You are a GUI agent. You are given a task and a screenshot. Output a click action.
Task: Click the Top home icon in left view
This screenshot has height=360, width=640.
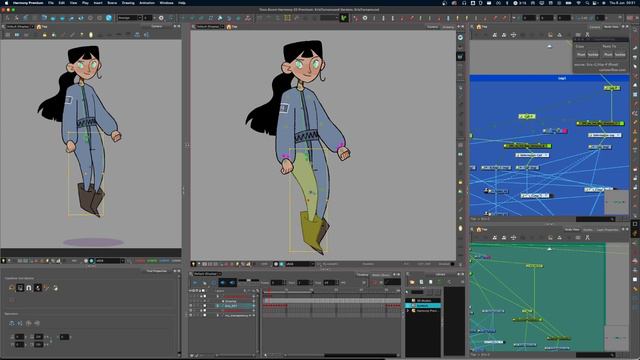(x=39, y=27)
